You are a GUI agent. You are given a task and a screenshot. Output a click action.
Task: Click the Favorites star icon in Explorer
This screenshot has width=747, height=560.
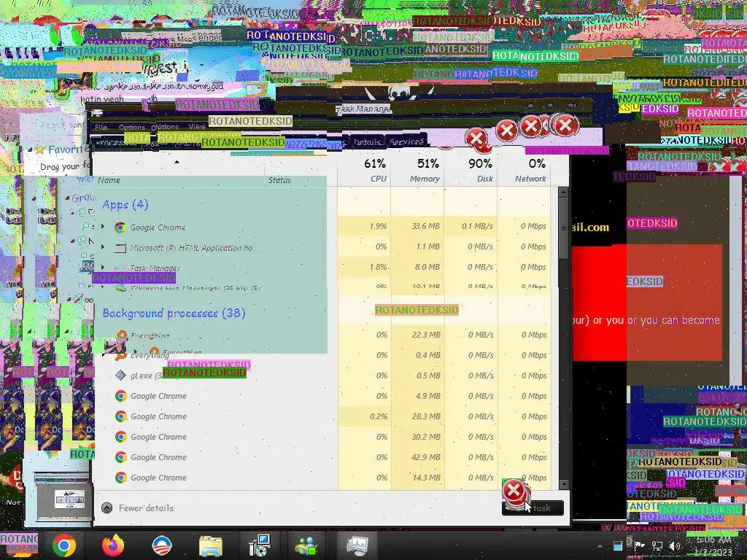pos(40,149)
